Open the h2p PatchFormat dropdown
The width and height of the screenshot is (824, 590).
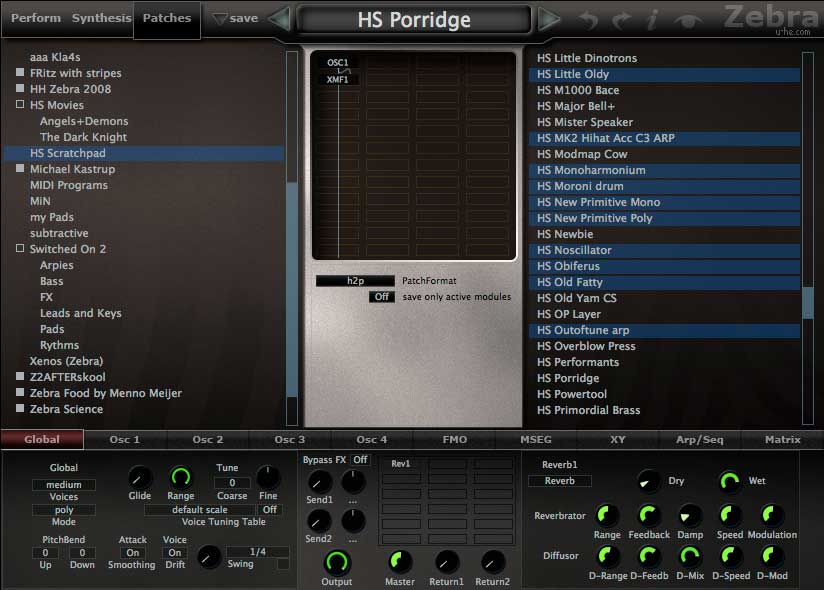tap(355, 281)
